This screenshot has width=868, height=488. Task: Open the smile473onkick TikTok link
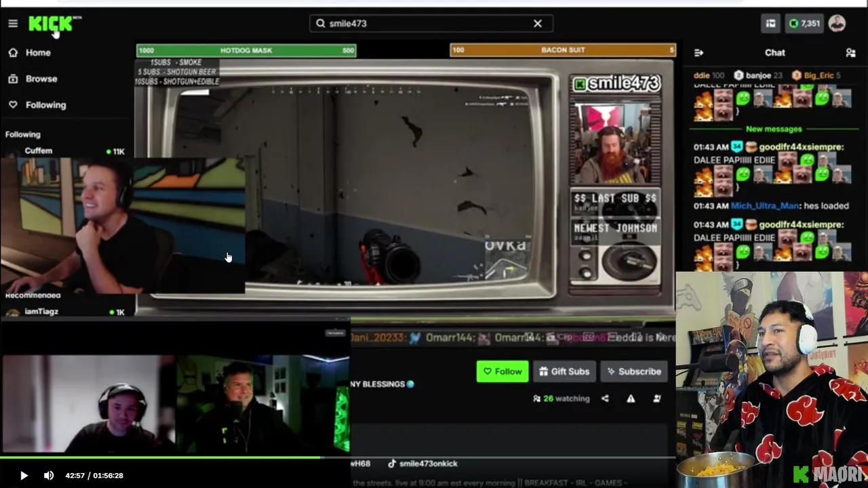click(x=422, y=464)
